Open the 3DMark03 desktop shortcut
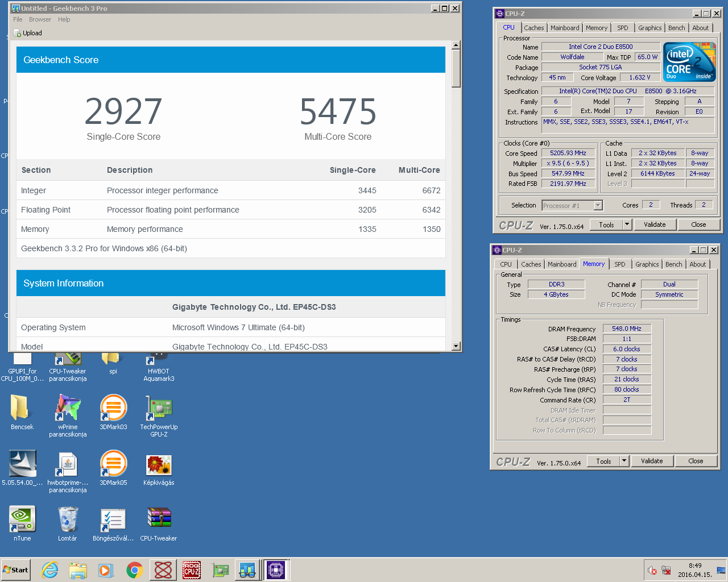This screenshot has width=728, height=582. [113, 411]
